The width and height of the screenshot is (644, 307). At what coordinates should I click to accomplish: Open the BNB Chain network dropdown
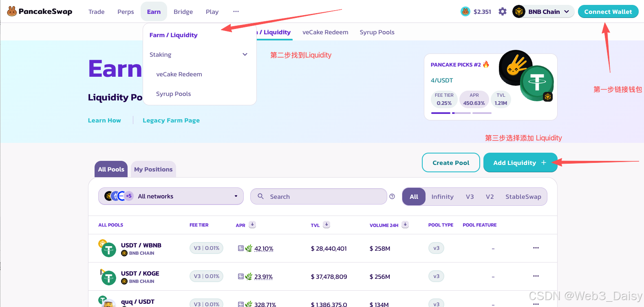pos(543,11)
